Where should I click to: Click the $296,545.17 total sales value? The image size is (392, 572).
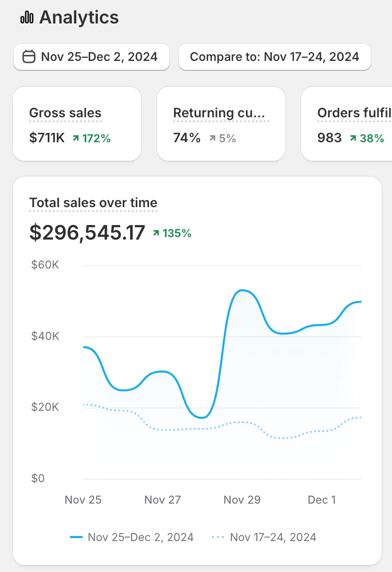coord(87,233)
